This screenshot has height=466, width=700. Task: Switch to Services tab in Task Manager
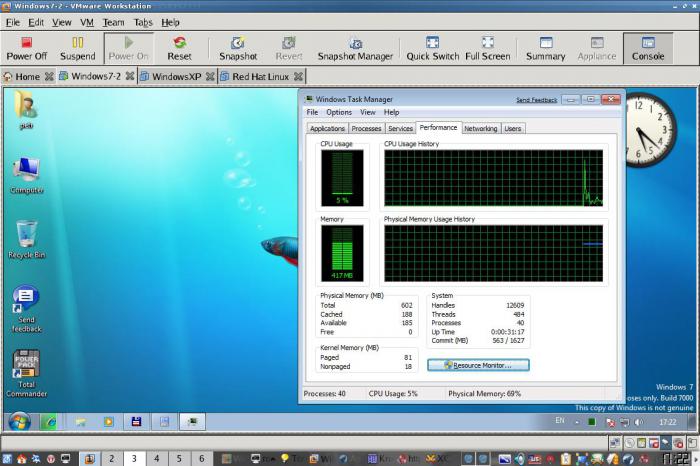[x=400, y=129]
